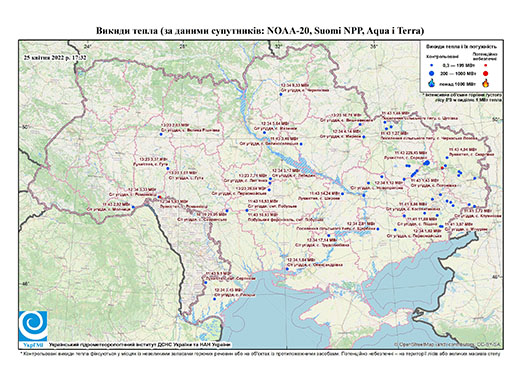Click the large 228 MW blue marker cluster
The width and height of the screenshot is (520, 368).
point(427,163)
